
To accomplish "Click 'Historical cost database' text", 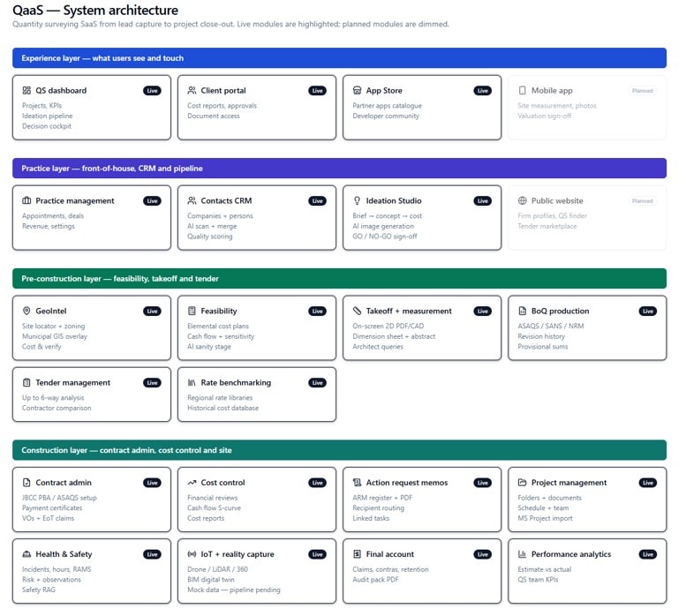I will point(222,409).
